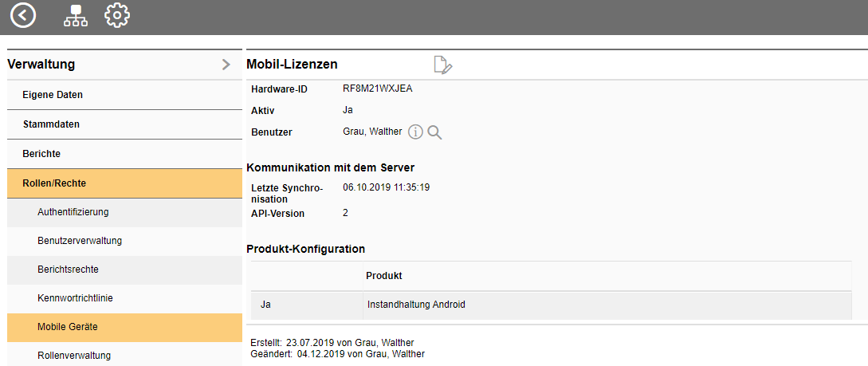Image resolution: width=868 pixels, height=366 pixels.
Task: Click the Produkt column header
Action: [383, 276]
